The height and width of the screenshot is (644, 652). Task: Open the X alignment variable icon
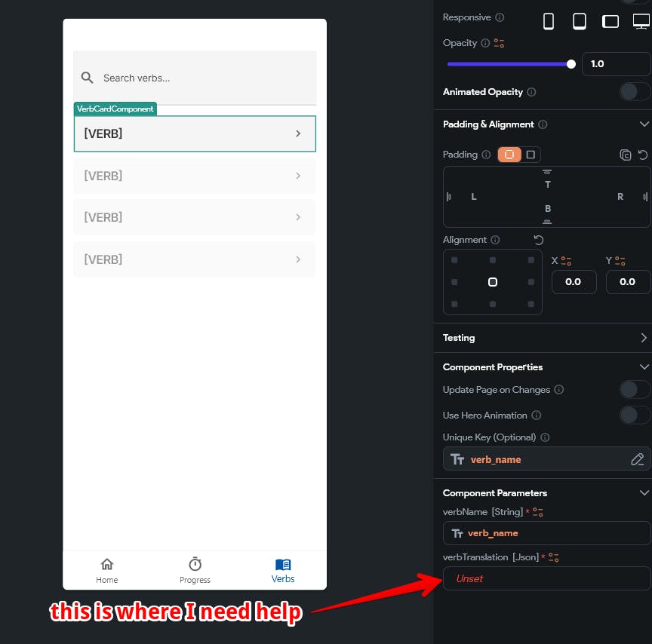click(x=566, y=261)
